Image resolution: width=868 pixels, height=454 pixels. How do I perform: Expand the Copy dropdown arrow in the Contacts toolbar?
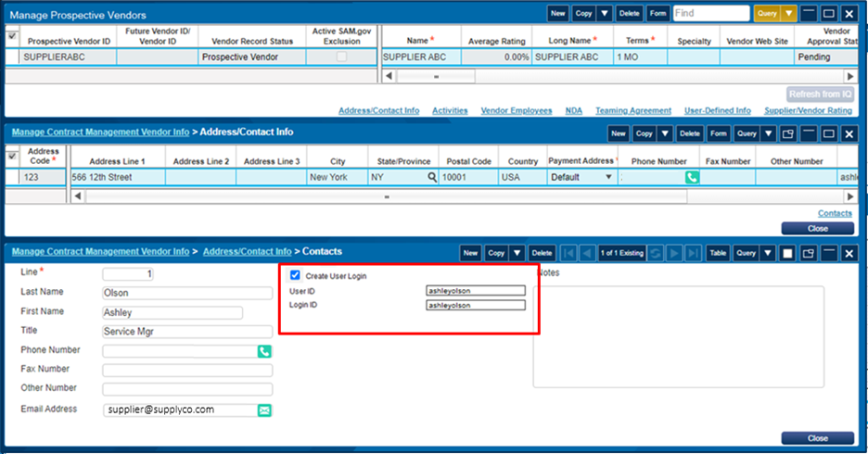point(517,253)
